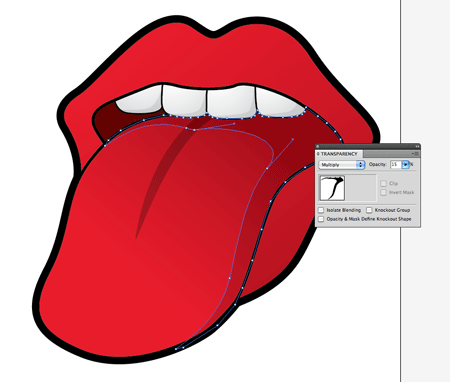
Task: Cycle panel display using Transparency tab arrows
Action: pos(318,154)
